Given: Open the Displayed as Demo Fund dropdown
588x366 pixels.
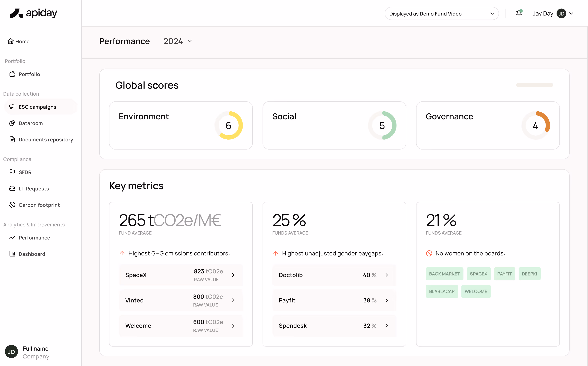Looking at the screenshot, I should [441, 13].
